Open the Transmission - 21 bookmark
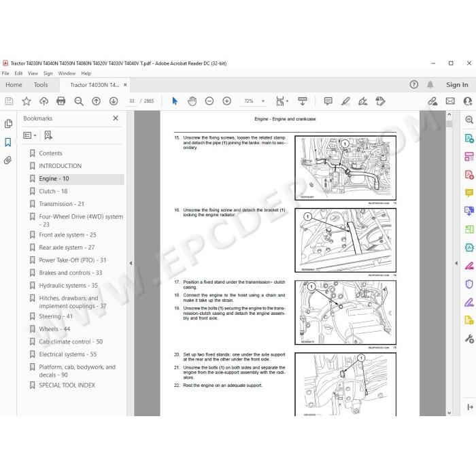Screen dimensions: 476x476 point(62,204)
